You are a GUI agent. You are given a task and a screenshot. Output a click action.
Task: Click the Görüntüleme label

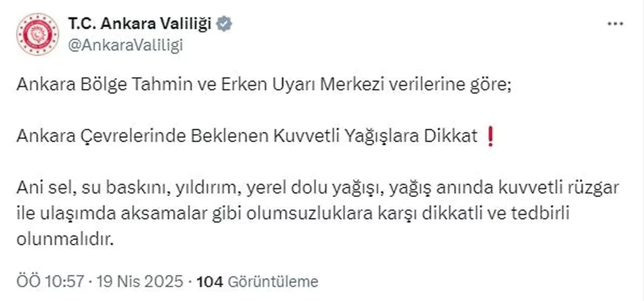[x=273, y=281]
